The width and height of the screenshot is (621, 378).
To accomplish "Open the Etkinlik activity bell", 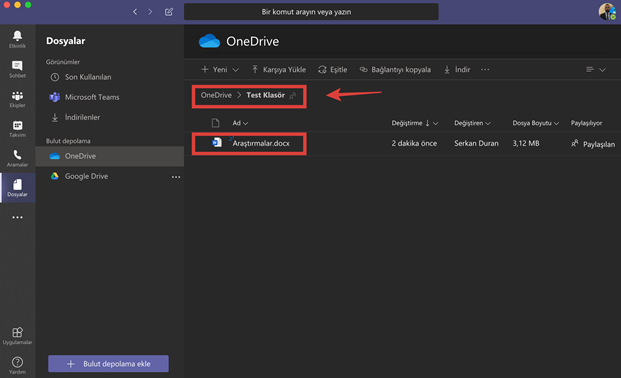I will (x=17, y=39).
